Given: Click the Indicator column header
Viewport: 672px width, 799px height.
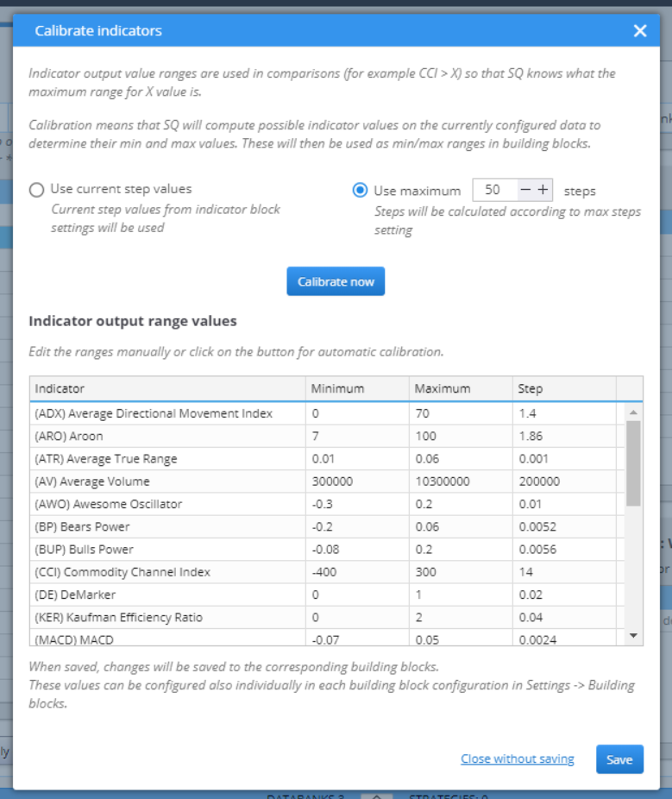Looking at the screenshot, I should coord(167,389).
